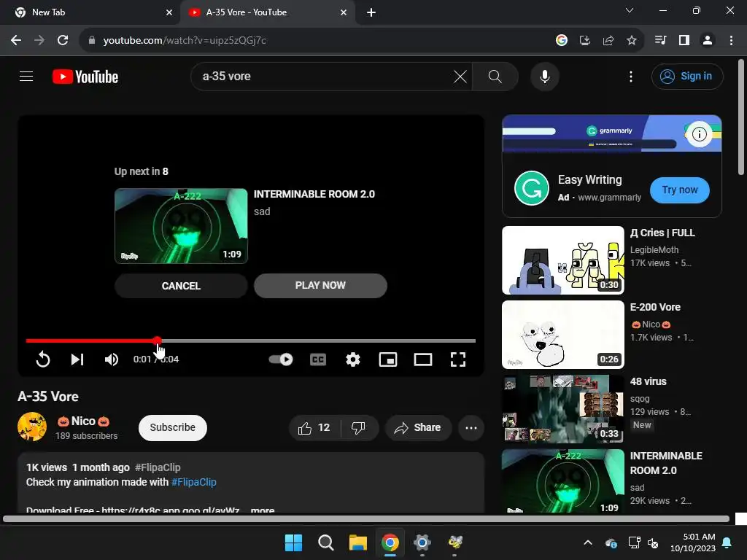Click the Grammarly ad info icon
747x560 pixels.
[699, 134]
